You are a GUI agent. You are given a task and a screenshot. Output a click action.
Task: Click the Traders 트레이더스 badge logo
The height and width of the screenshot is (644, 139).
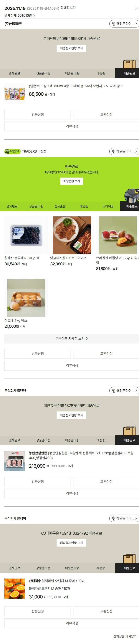13,151
